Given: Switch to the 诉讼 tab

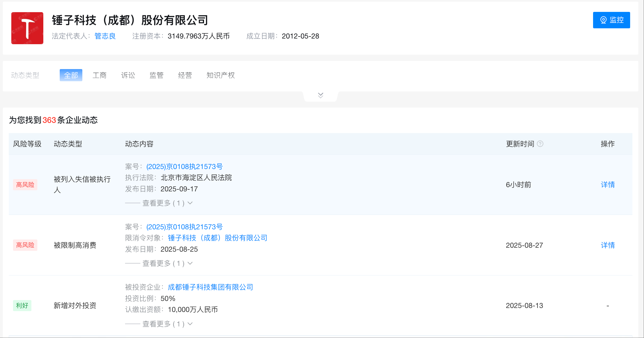Looking at the screenshot, I should click(128, 75).
